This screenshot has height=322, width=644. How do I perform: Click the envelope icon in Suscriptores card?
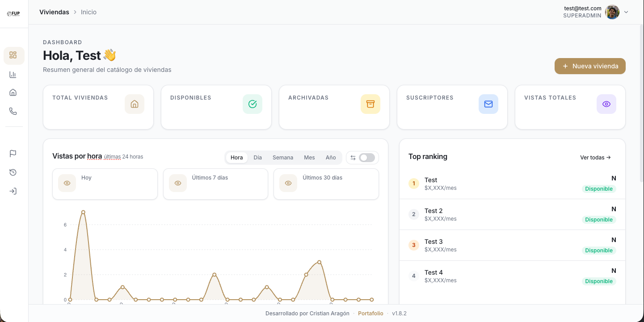click(488, 104)
